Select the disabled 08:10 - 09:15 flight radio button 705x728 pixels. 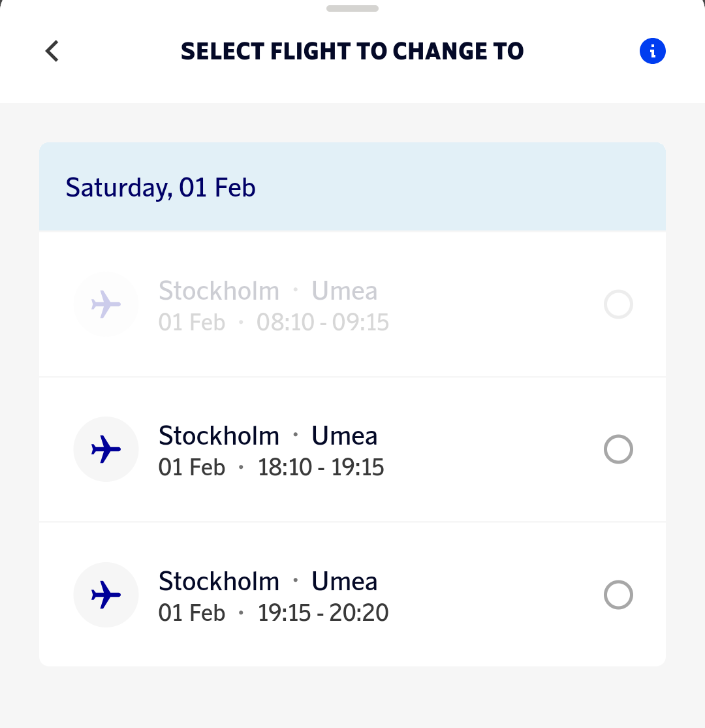[x=618, y=304]
